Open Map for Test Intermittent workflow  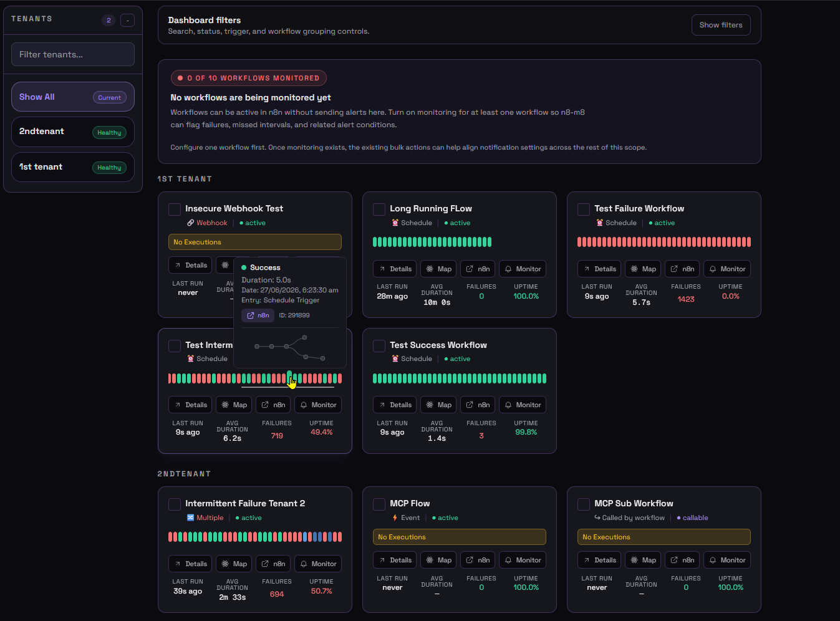point(234,405)
